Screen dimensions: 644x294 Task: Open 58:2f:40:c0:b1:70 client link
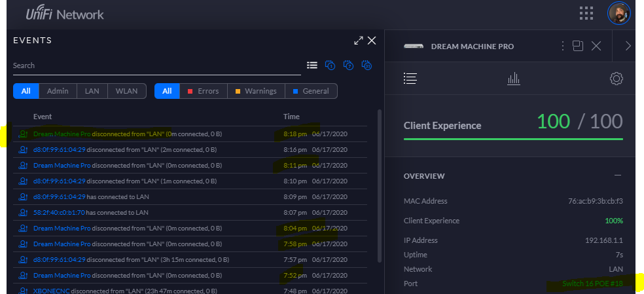[x=59, y=213]
